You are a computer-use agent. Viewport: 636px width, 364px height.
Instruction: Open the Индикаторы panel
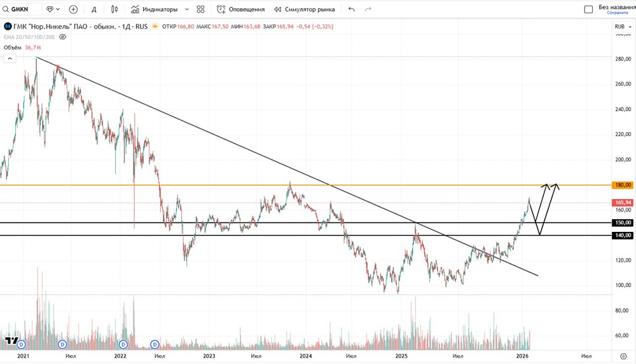click(154, 9)
